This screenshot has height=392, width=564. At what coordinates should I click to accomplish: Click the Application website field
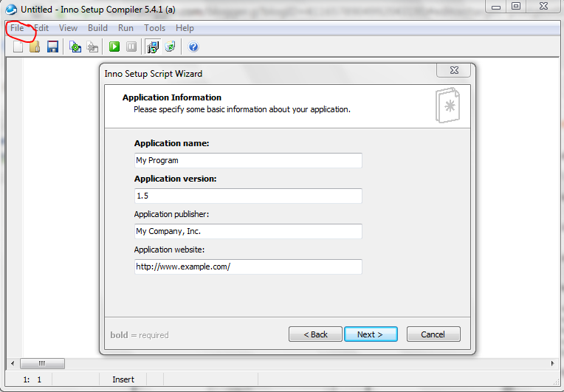[x=248, y=267]
